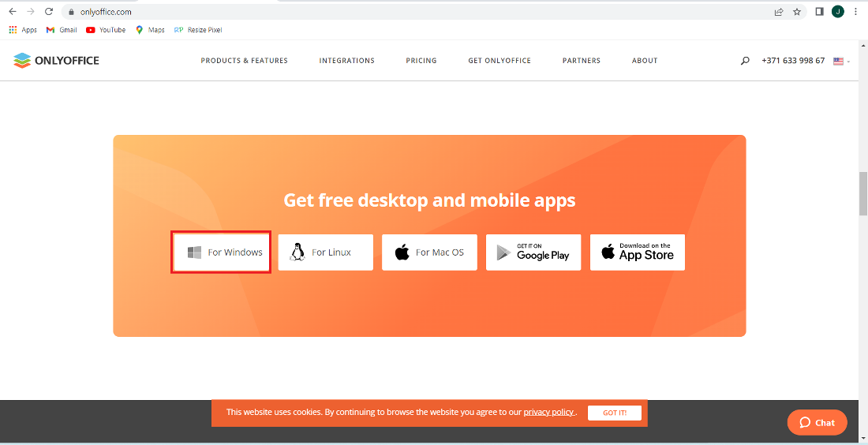Viewport: 868px width, 445px height.
Task: Dismiss cookies with GOT IT! button
Action: 615,413
